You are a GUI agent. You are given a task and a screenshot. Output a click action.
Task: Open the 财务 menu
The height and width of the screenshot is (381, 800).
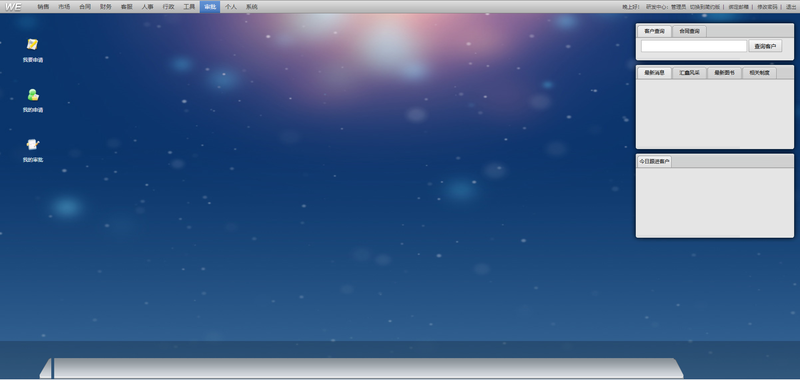tap(106, 7)
